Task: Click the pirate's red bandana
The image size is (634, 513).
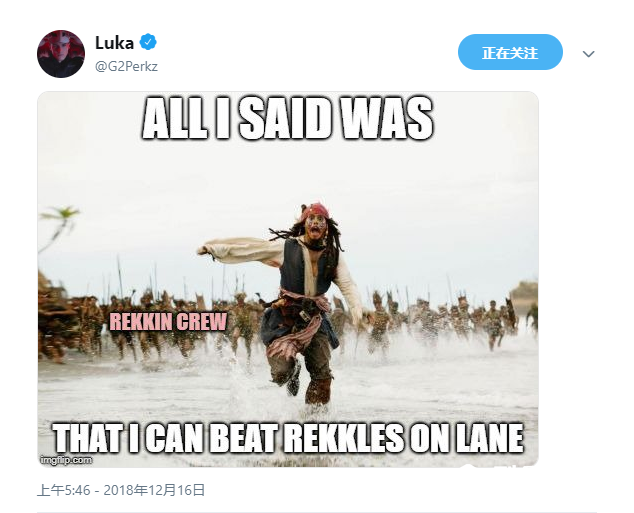Action: tap(316, 210)
